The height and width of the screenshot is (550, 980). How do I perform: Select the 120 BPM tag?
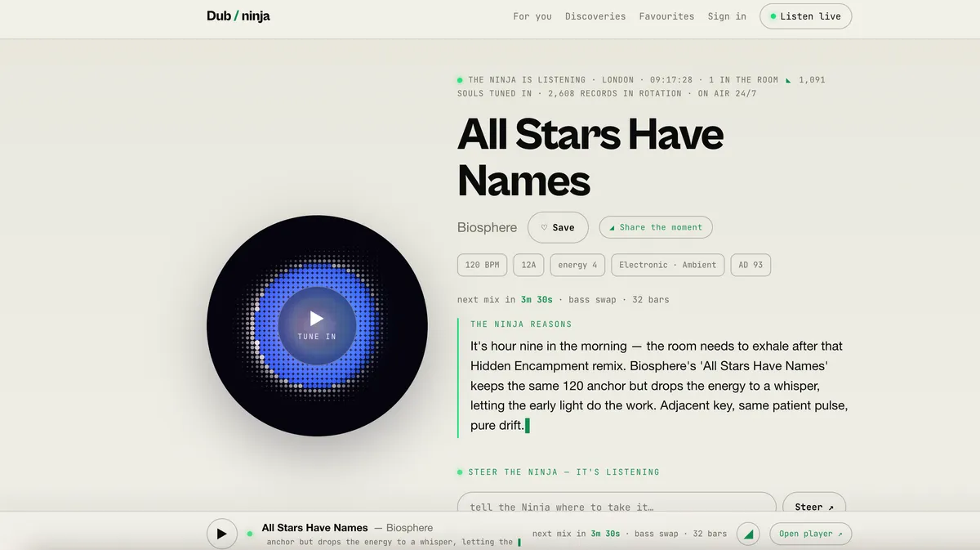(x=482, y=265)
